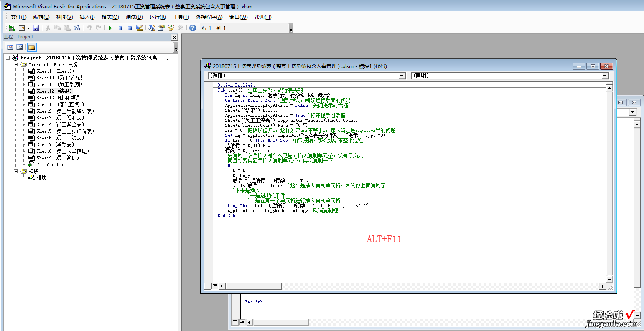This screenshot has width=644, height=331.
Task: Click the code window vertical scrollbar down arrow
Action: (x=609, y=279)
